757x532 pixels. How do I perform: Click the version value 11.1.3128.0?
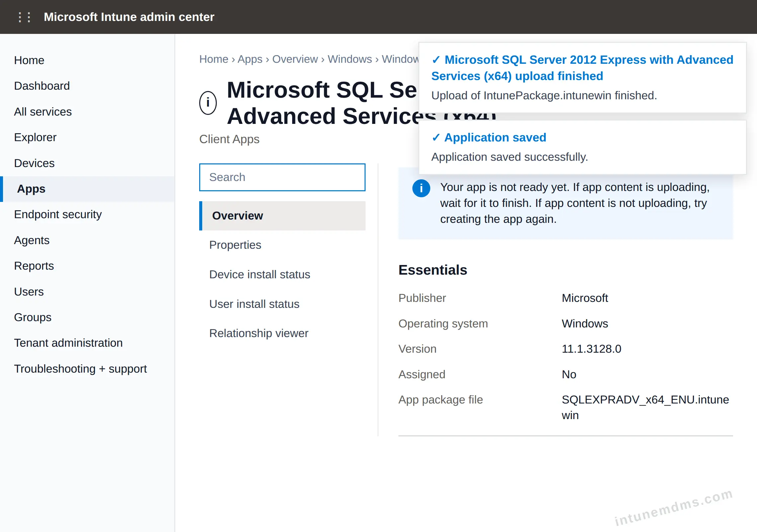coord(591,349)
